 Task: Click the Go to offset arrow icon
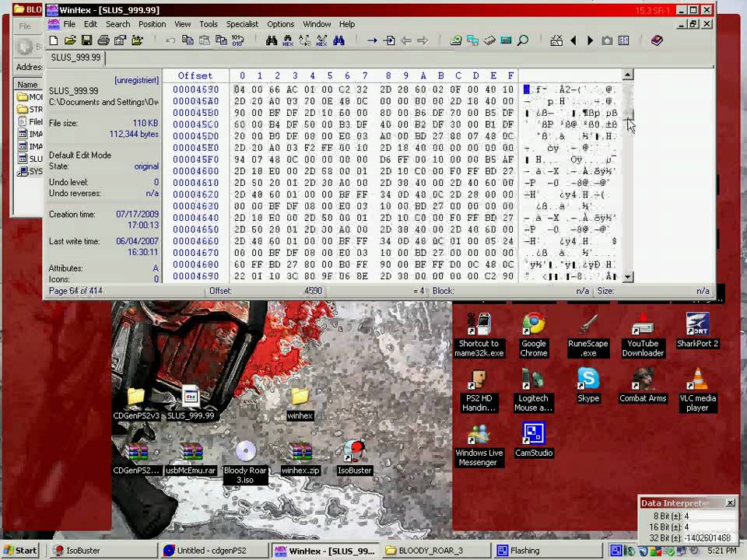(x=372, y=40)
